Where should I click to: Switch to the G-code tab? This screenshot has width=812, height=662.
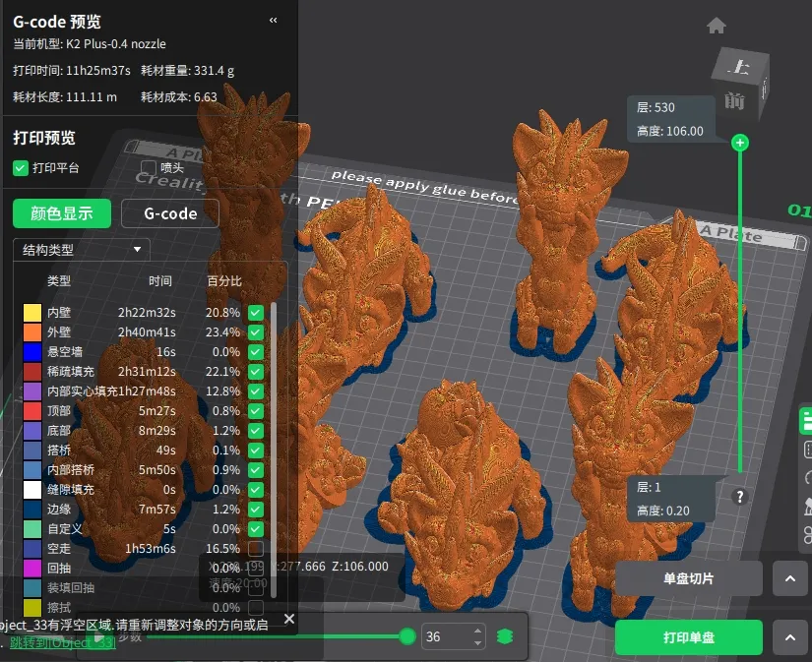coord(170,213)
